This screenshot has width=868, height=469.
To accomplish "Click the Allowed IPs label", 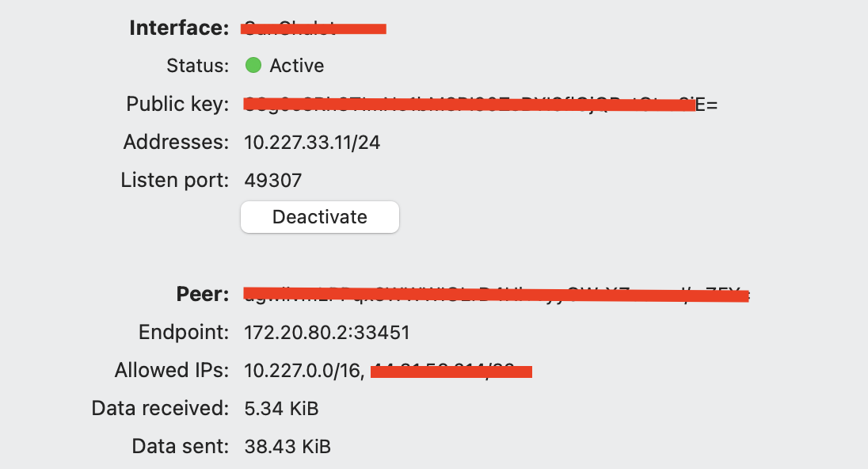I will click(x=172, y=370).
